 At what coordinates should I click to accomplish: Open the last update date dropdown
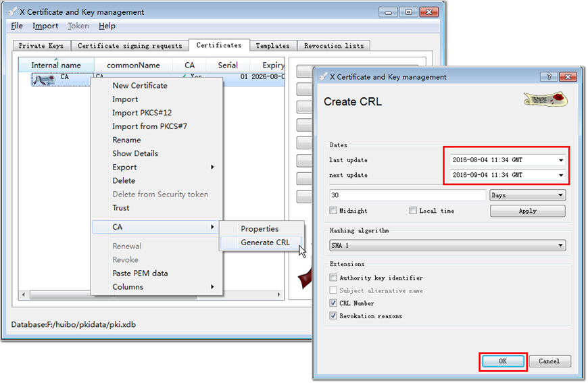(x=560, y=160)
